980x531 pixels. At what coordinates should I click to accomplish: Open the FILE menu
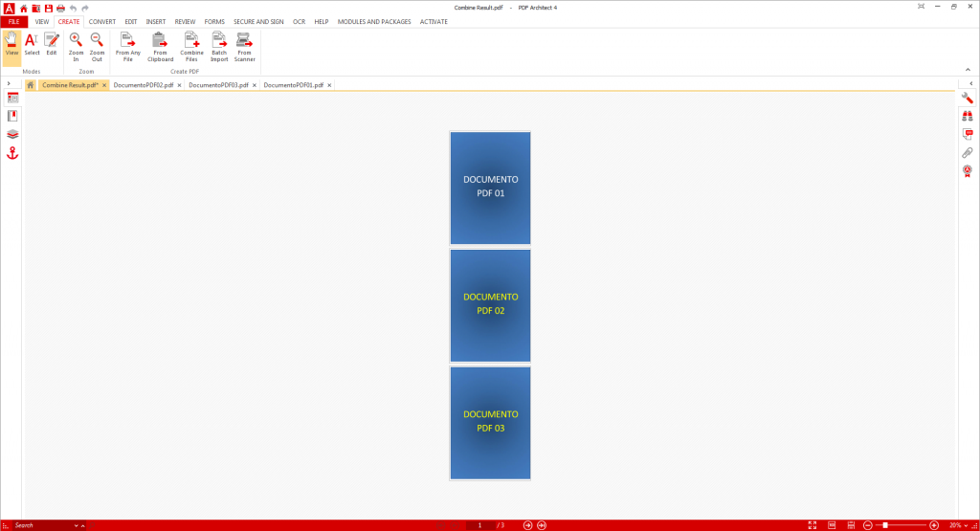13,22
